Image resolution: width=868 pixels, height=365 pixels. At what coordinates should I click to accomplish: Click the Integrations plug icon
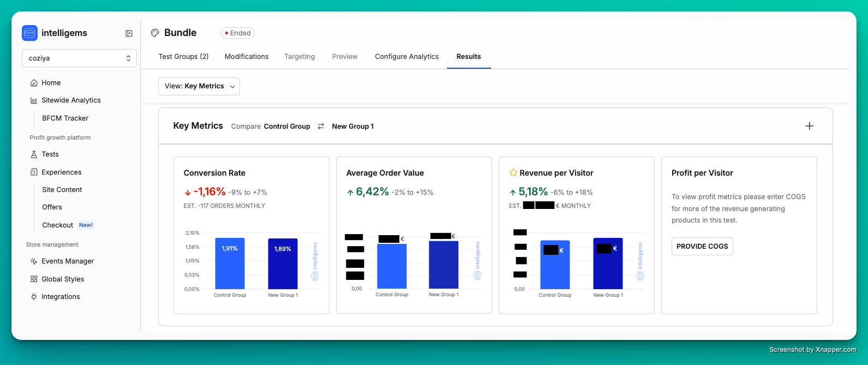coord(34,297)
